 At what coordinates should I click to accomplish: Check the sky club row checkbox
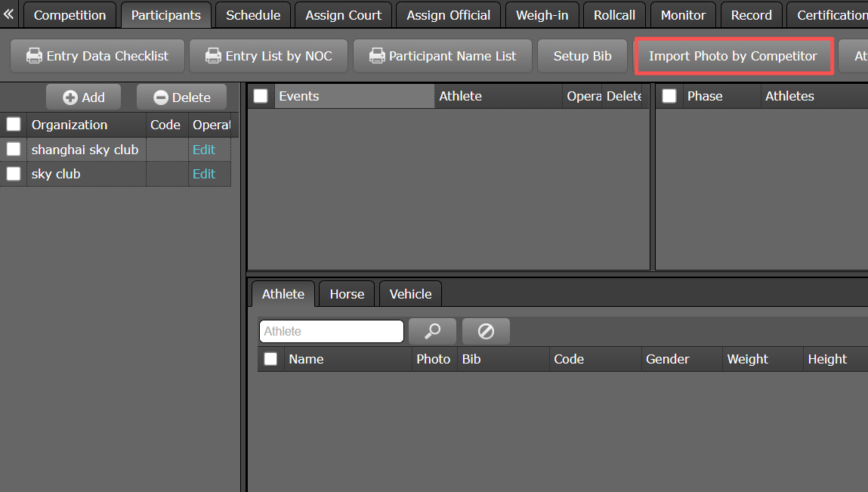[14, 174]
